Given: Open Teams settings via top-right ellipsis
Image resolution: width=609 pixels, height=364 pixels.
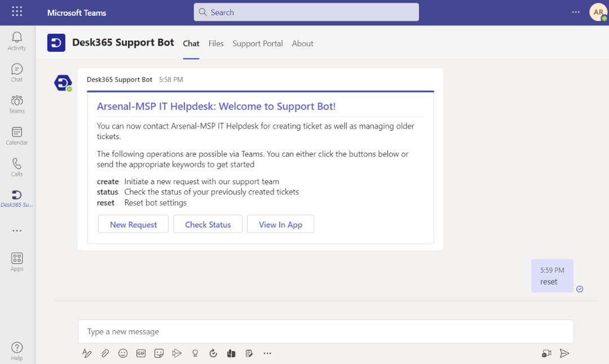Looking at the screenshot, I should [x=576, y=11].
